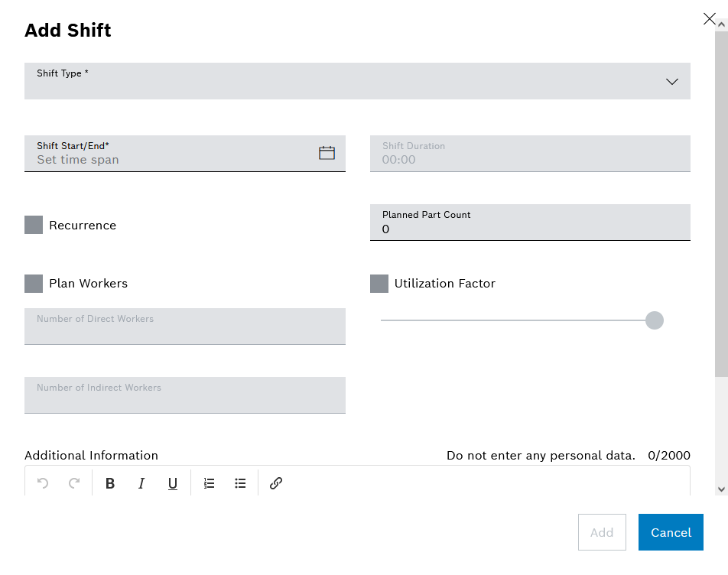The width and height of the screenshot is (728, 575).
Task: Close the Add Shift dialog
Action: click(709, 19)
